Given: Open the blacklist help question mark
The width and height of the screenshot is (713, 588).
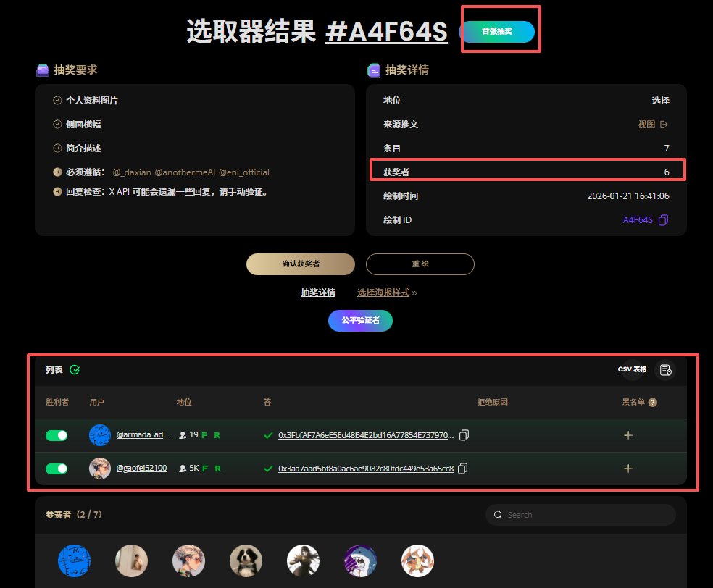Looking at the screenshot, I should pos(654,402).
